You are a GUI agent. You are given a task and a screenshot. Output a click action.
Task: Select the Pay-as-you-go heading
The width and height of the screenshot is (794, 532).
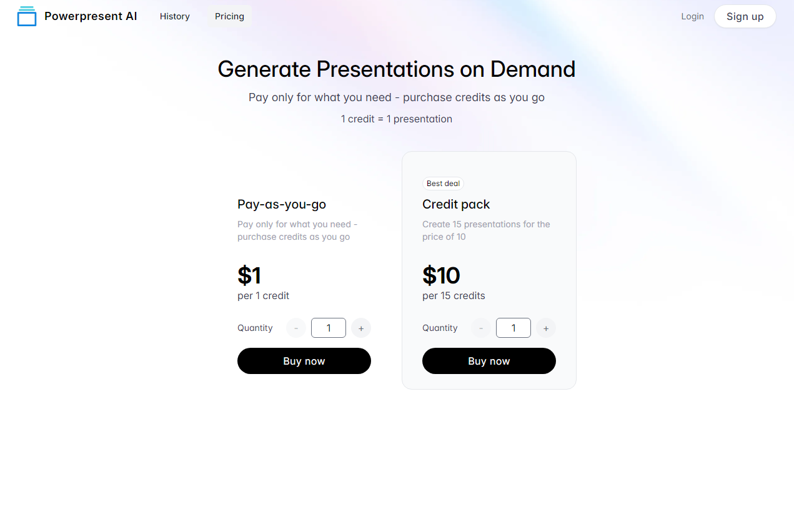click(282, 204)
